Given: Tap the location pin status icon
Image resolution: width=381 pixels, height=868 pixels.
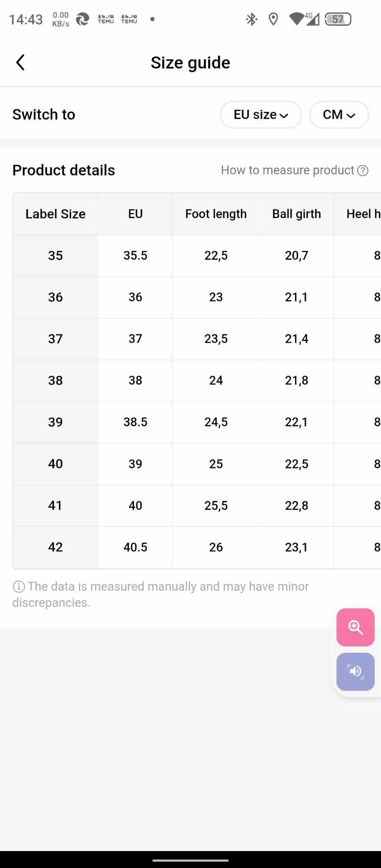Looking at the screenshot, I should (274, 19).
